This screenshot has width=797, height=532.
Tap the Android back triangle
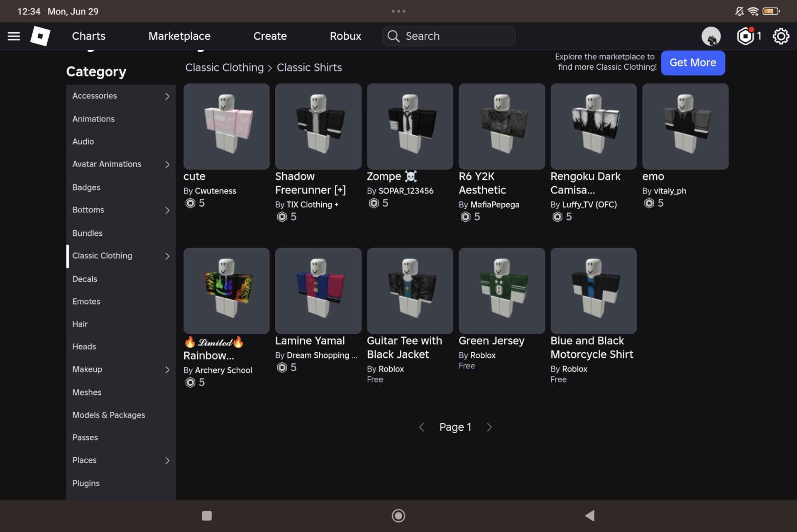click(590, 516)
